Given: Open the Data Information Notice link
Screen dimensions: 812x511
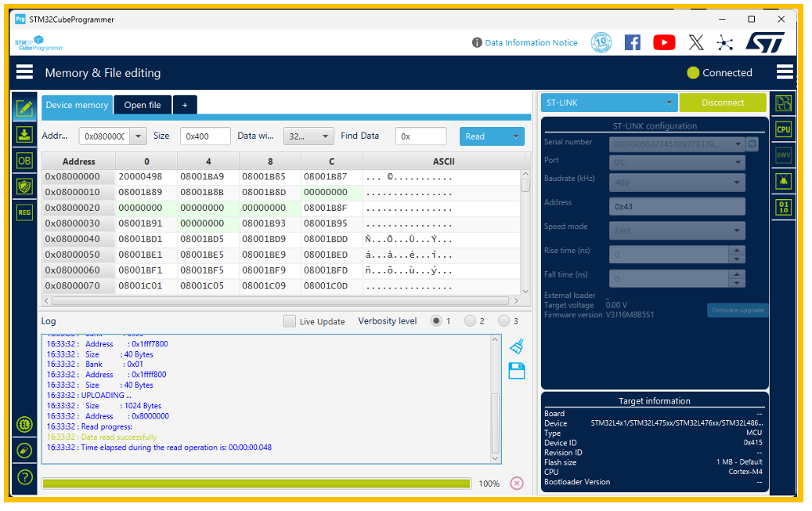Looking at the screenshot, I should tap(531, 42).
